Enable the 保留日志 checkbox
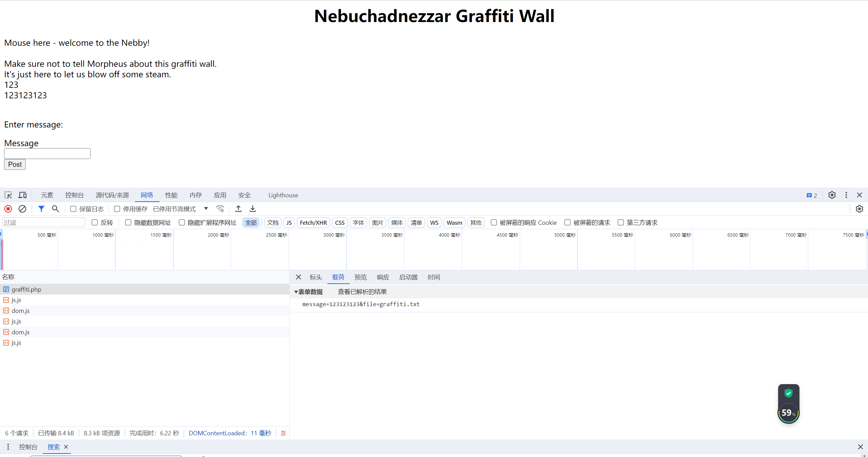 73,209
